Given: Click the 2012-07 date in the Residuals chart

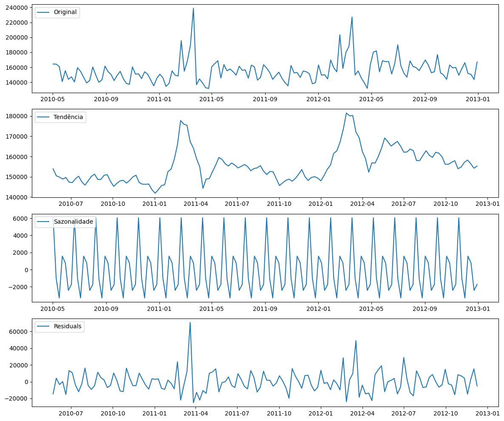Looking at the screenshot, I should 404,413.
